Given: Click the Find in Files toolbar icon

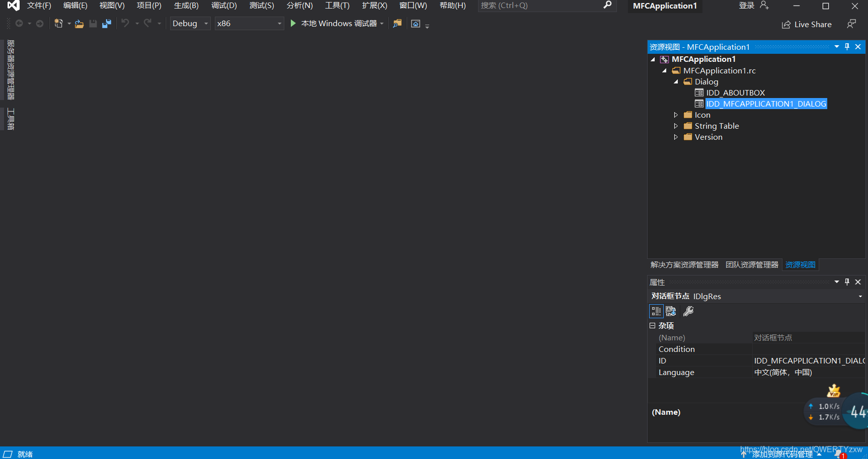Looking at the screenshot, I should point(398,24).
